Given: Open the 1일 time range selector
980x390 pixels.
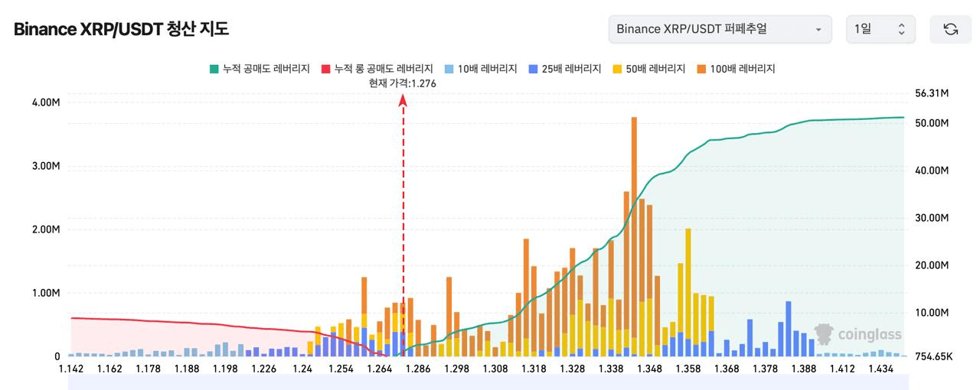Looking at the screenshot, I should click(880, 29).
